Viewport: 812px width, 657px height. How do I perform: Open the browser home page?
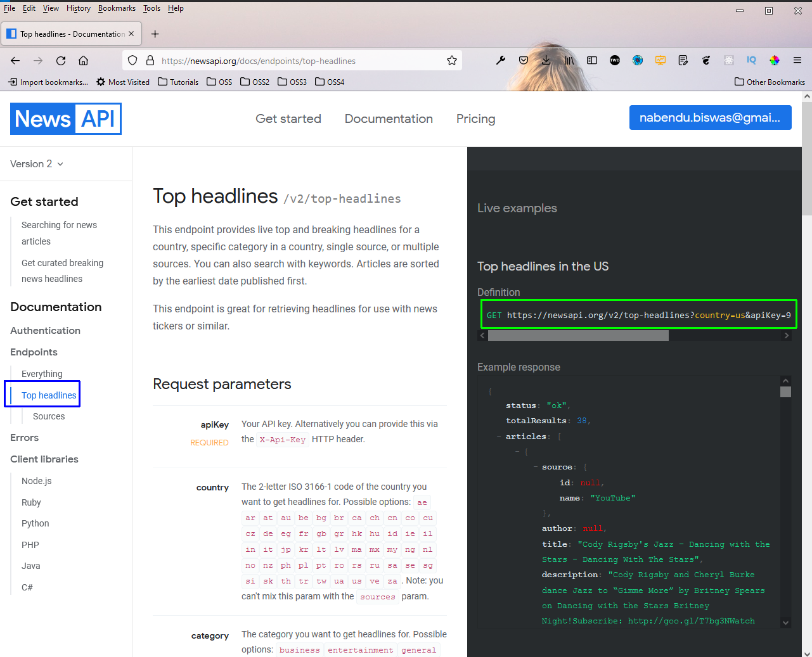(83, 61)
